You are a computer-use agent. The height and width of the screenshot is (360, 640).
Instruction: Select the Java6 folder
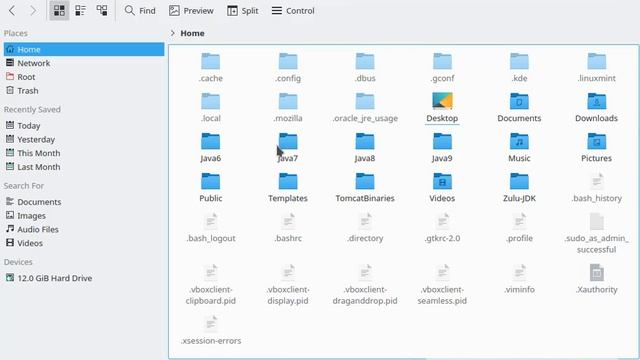point(211,147)
